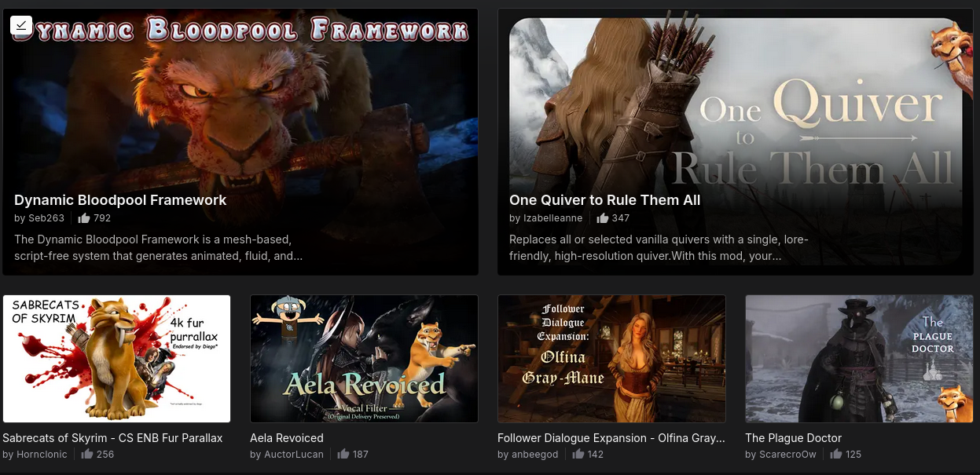Click the 187 endorsement count
980x475 pixels.
click(361, 455)
